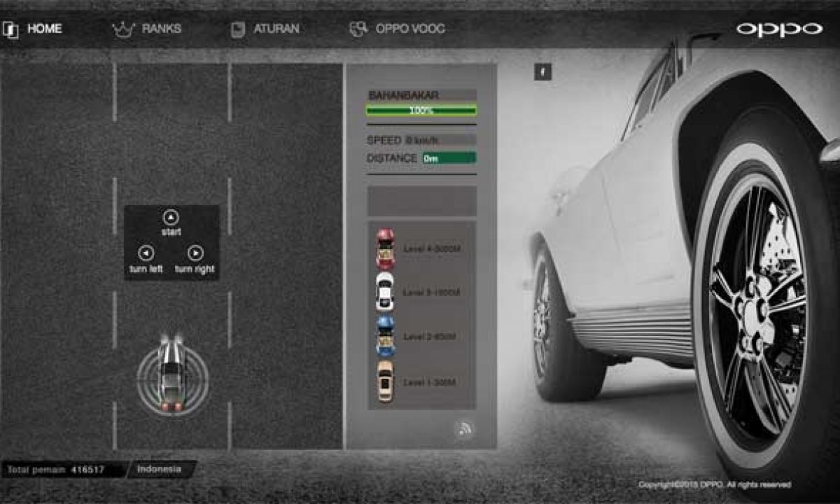840x504 pixels.
Task: Select the white Level 3 car
Action: point(385,292)
